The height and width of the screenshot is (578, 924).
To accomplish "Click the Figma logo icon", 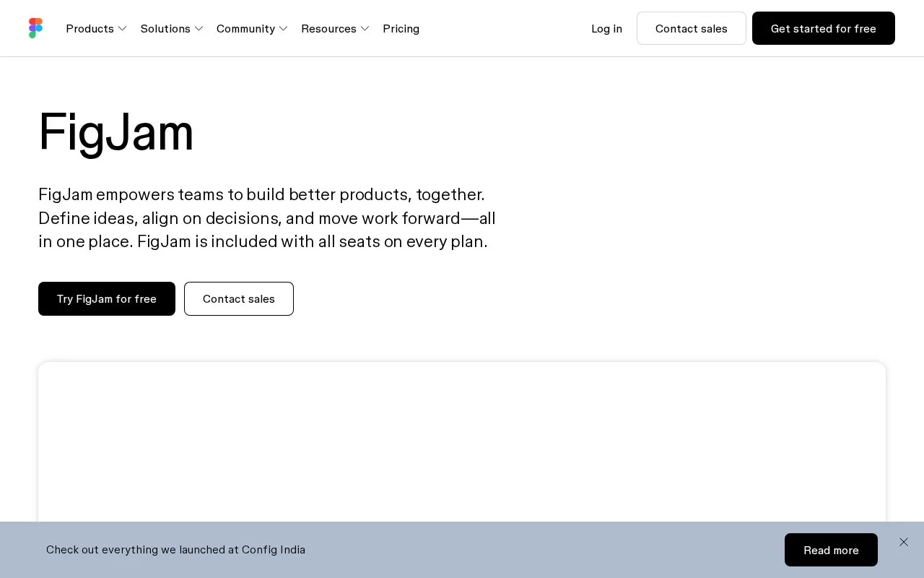I will (35, 28).
